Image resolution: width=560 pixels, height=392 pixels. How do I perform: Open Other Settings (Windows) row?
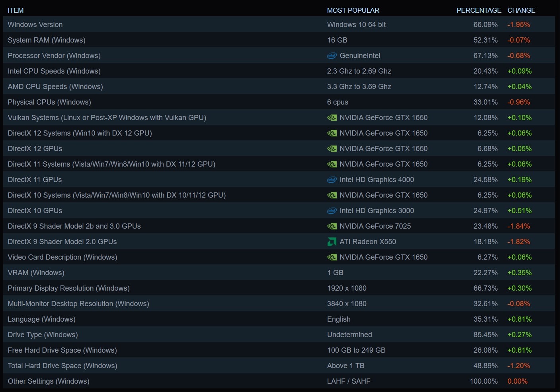point(279,381)
